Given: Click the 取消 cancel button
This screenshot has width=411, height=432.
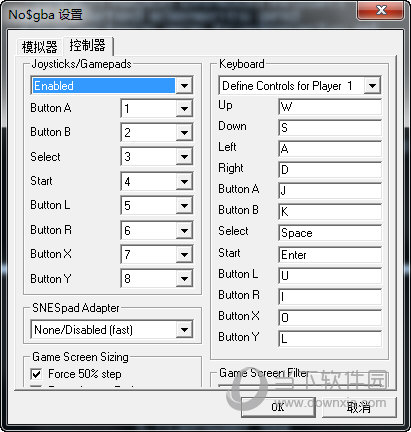Looking at the screenshot, I should click(x=359, y=407).
